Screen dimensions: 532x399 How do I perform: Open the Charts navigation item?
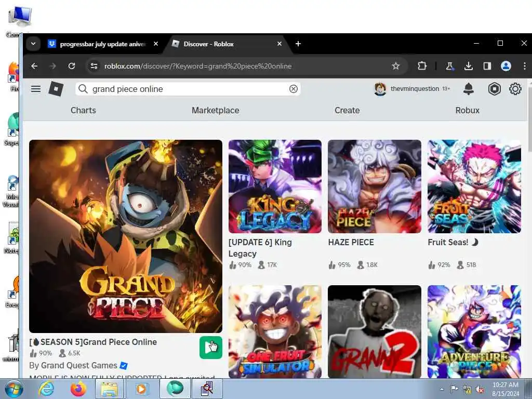tap(83, 110)
